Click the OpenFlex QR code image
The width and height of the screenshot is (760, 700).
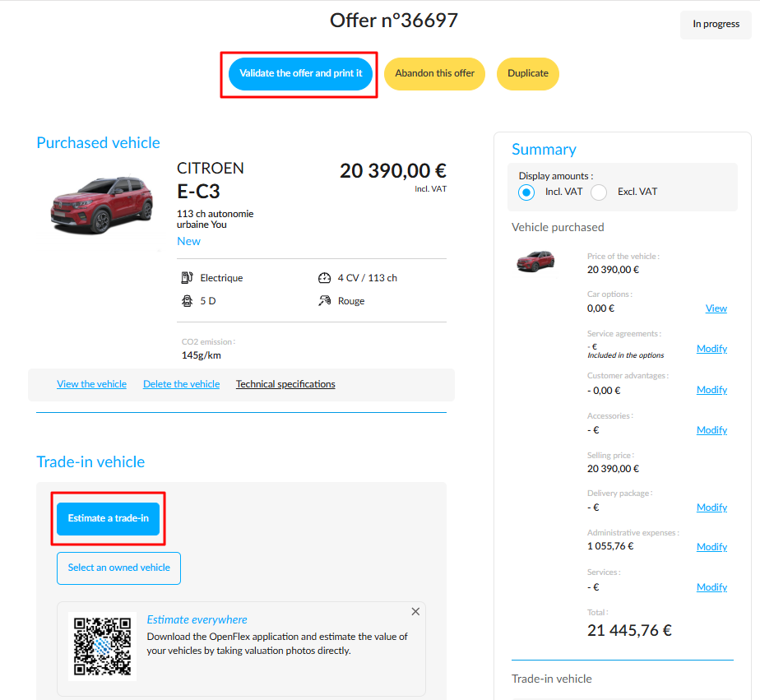click(102, 647)
